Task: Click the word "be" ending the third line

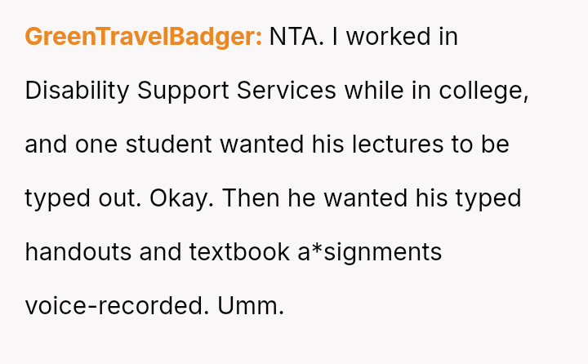Action: (497, 144)
